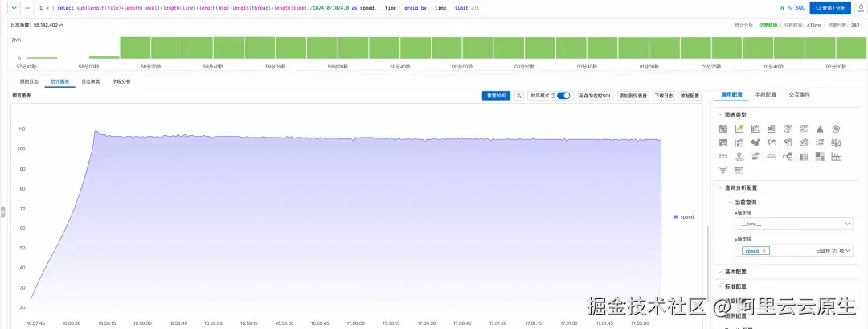868x329 pixels.
Task: Click the 下载日志 button
Action: pos(664,96)
